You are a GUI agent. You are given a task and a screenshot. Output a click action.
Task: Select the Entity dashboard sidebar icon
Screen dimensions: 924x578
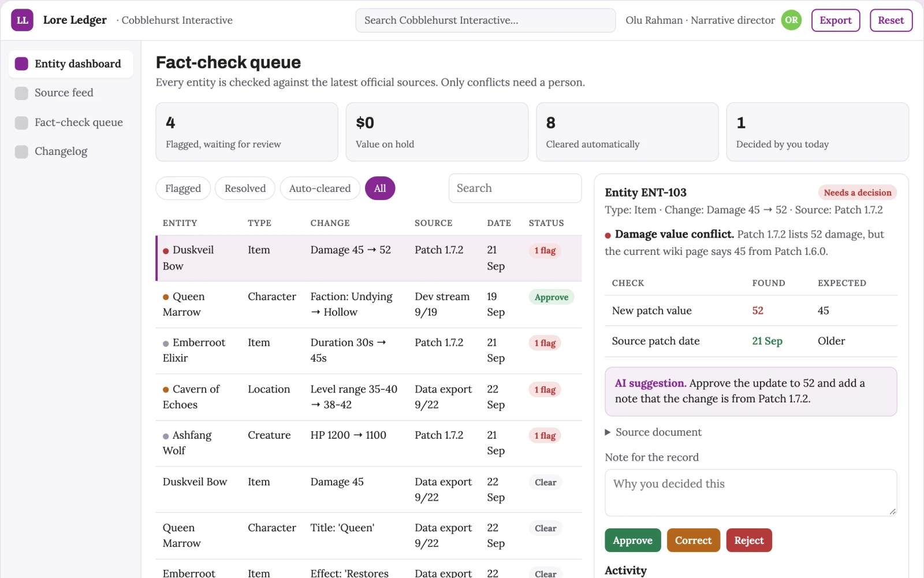click(21, 64)
